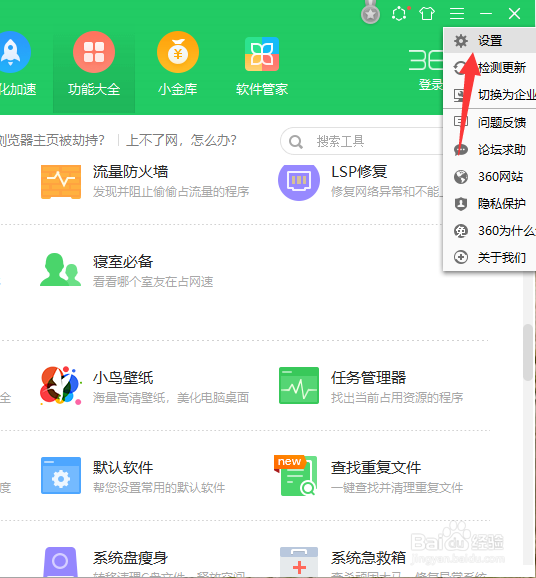536x578 pixels.
Task: Click description 帮您设置常用的默认软件
Action: point(159,488)
